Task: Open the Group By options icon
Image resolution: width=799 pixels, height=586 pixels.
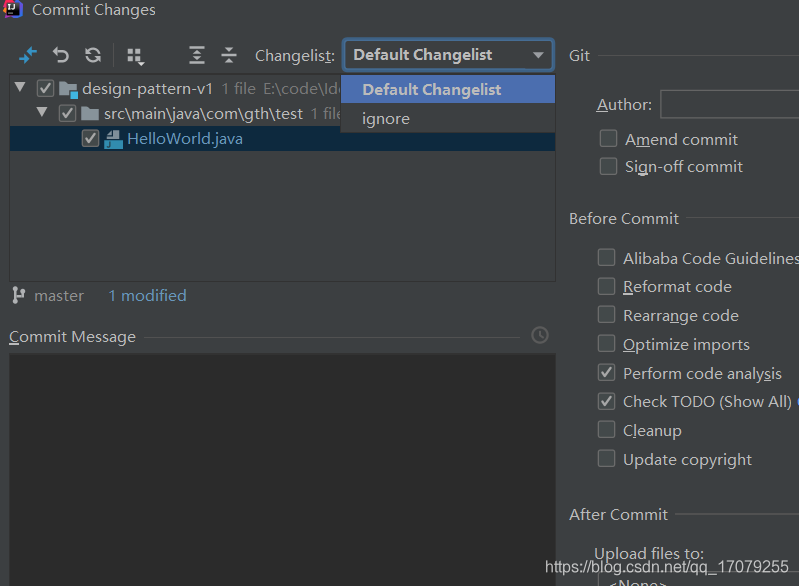Action: pos(136,56)
